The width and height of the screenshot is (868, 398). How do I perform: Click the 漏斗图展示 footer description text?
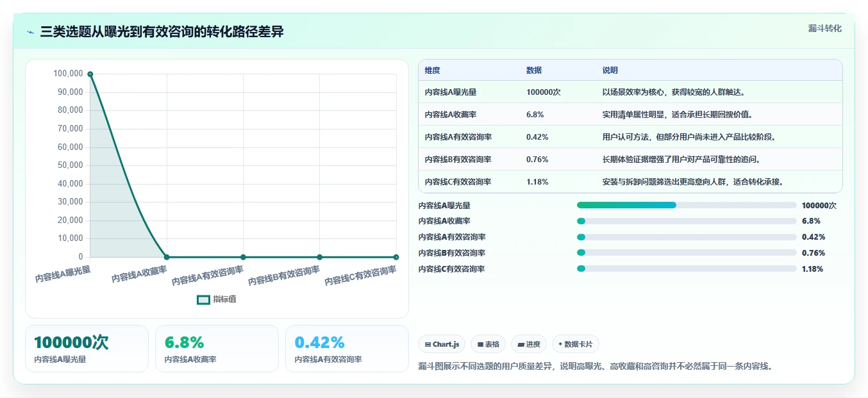[x=595, y=366]
